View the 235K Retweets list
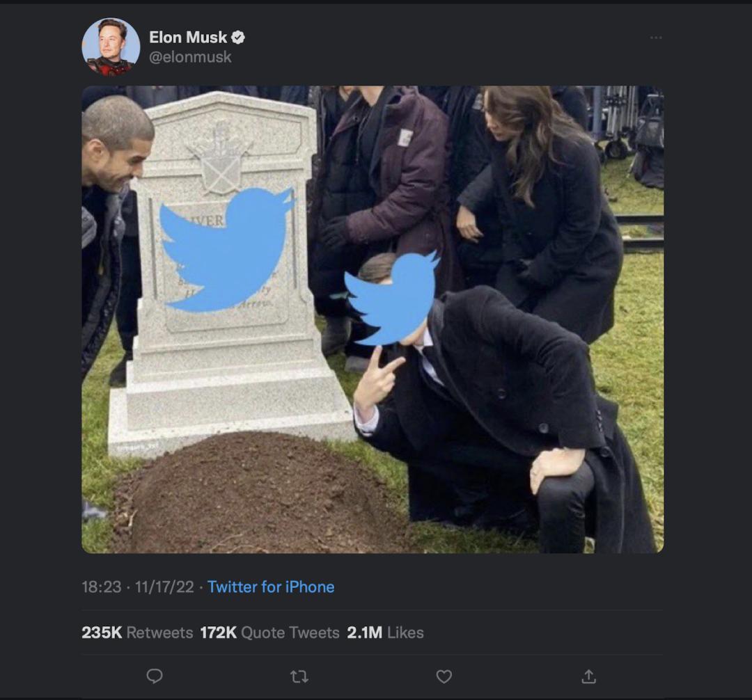This screenshot has width=752, height=700. (137, 633)
